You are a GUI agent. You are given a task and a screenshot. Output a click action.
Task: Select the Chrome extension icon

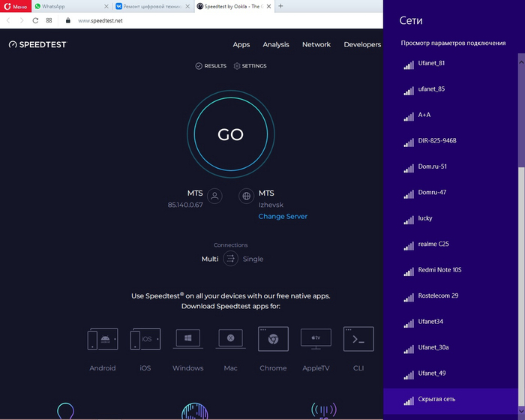coord(273,339)
